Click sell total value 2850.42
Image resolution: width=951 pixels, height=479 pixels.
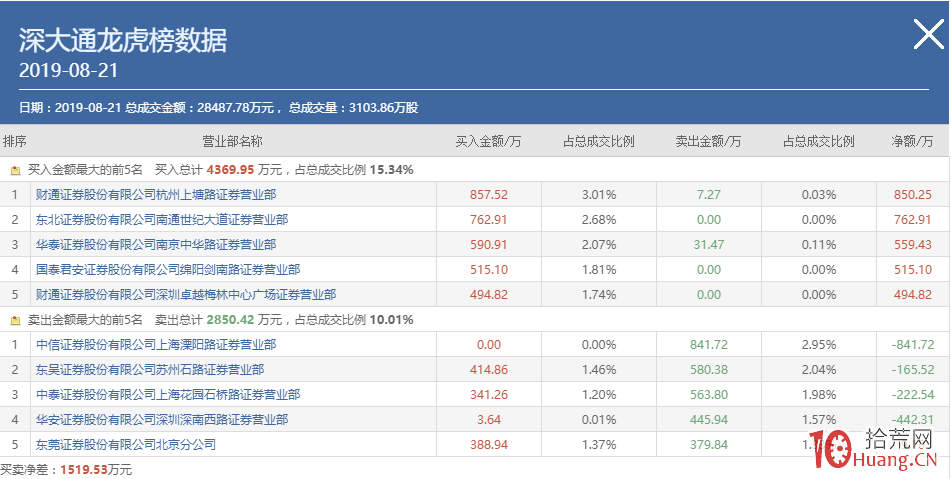[231, 319]
